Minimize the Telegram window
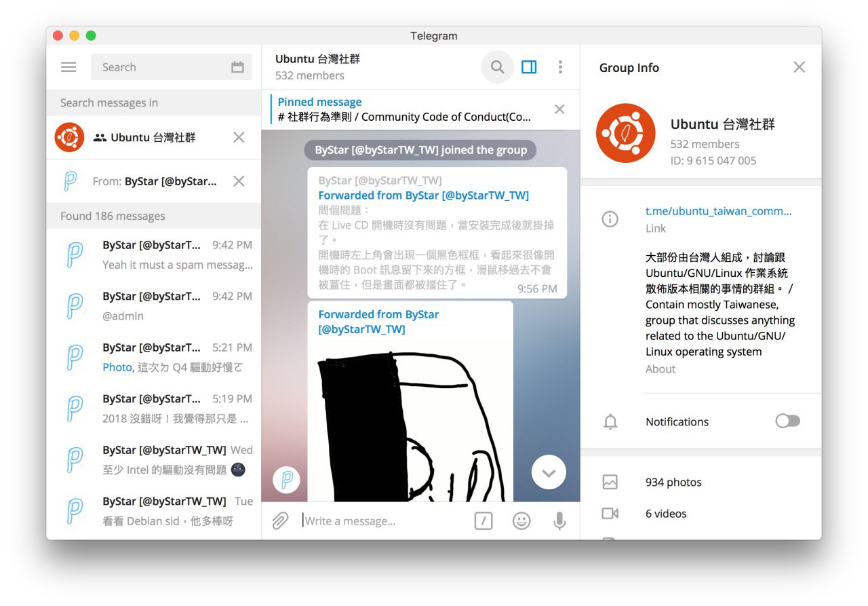868x606 pixels. pyautogui.click(x=74, y=36)
